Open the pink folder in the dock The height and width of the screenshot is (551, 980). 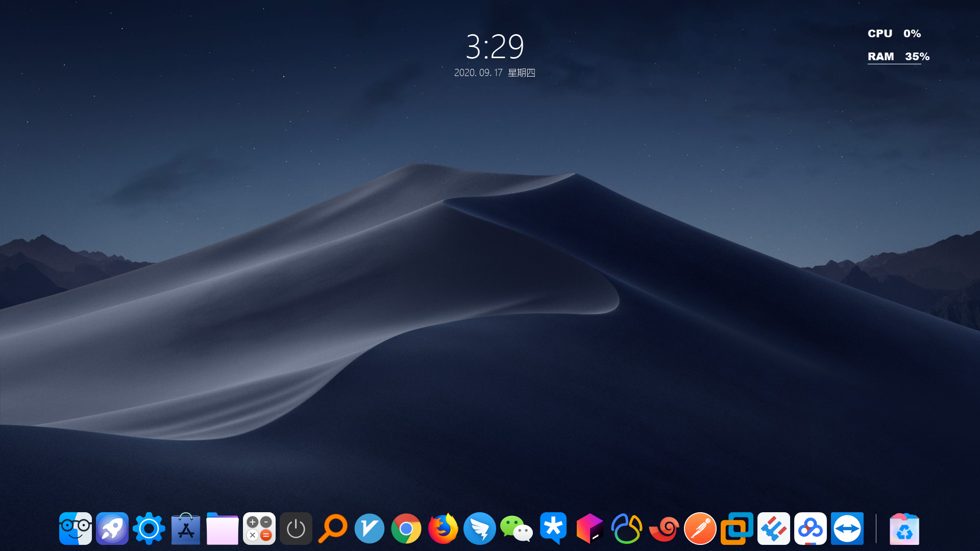tap(223, 529)
